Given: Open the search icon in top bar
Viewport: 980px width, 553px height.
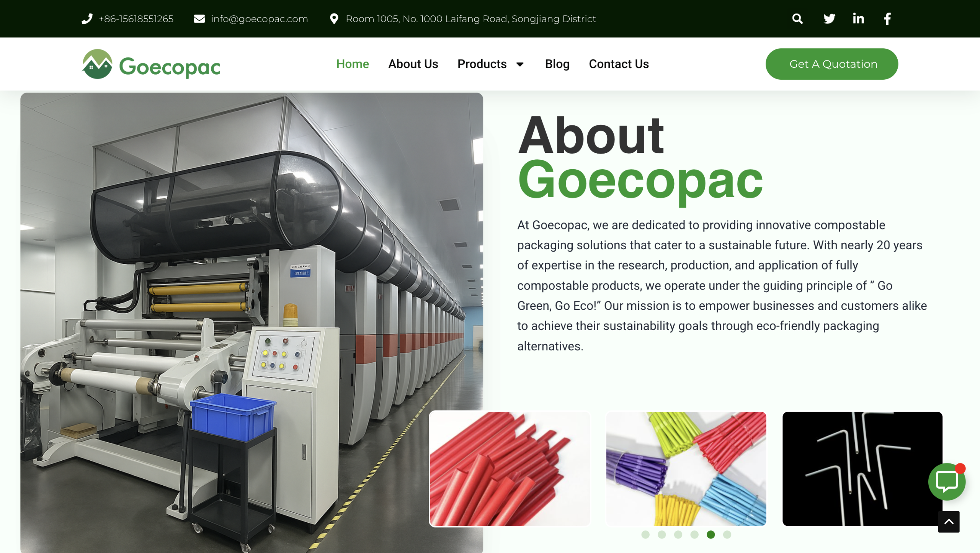Looking at the screenshot, I should (797, 19).
